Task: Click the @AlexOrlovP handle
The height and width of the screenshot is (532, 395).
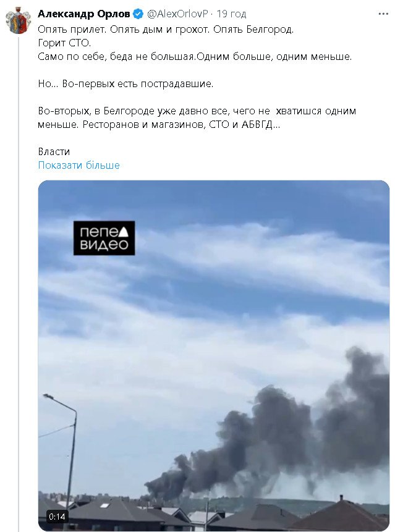Action: click(177, 14)
